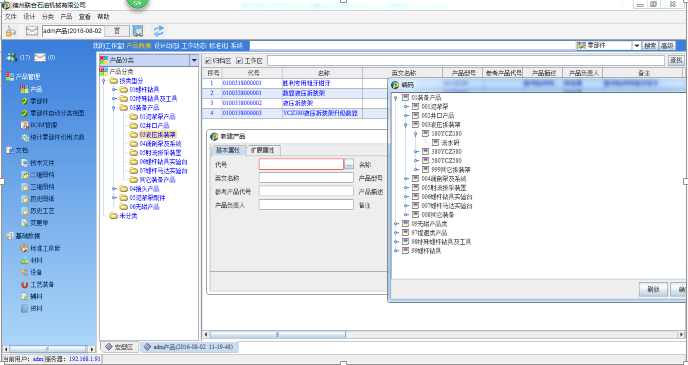688x365 pixels.
Task: Click the 英文名称 input field
Action: click(x=306, y=178)
